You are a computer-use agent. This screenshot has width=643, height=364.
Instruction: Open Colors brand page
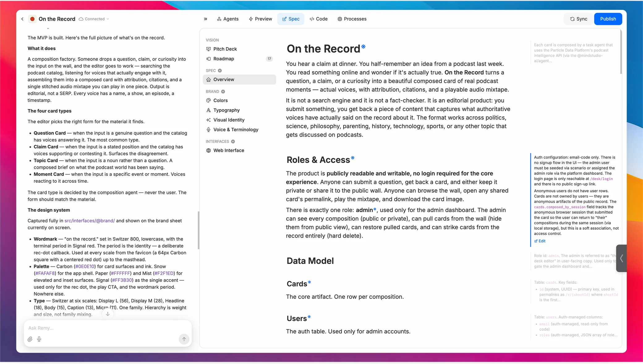(x=239, y=100)
